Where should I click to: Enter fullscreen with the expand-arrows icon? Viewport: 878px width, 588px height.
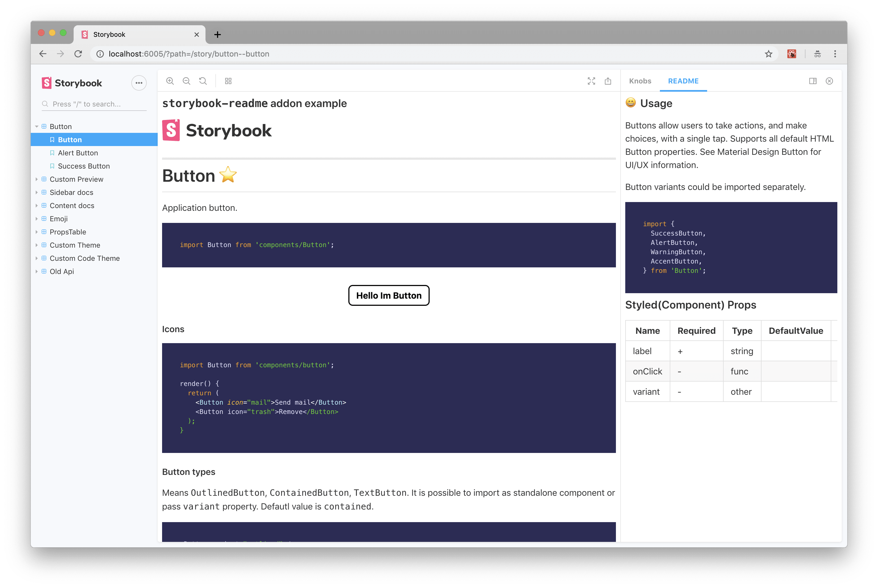click(x=591, y=81)
